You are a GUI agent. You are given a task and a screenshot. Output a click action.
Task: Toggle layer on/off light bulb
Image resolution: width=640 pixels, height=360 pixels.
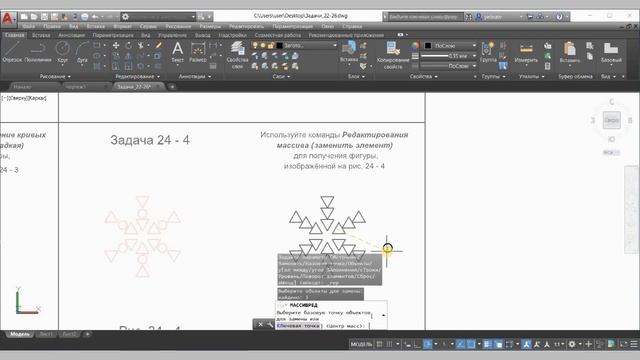click(x=255, y=45)
